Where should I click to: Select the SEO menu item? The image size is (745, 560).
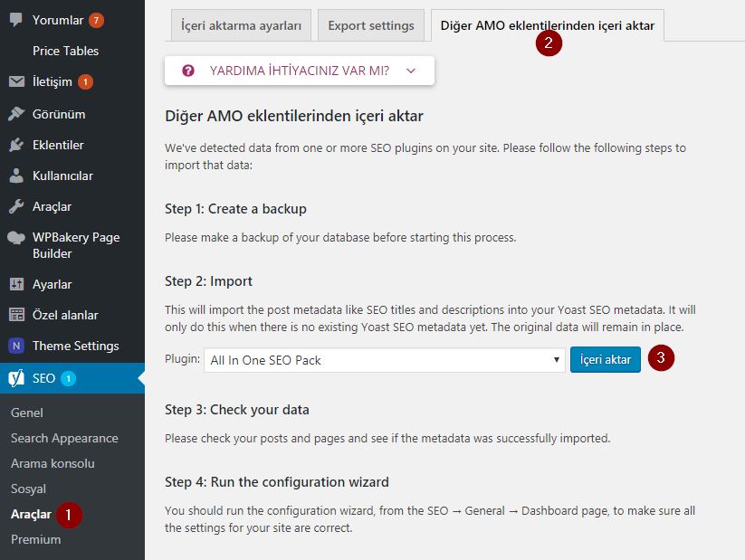click(72, 378)
